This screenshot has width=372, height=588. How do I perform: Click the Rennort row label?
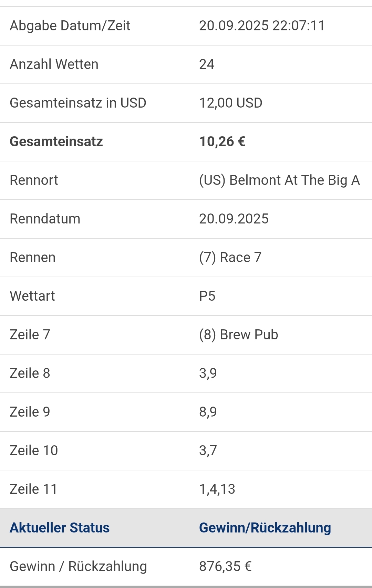click(x=34, y=180)
